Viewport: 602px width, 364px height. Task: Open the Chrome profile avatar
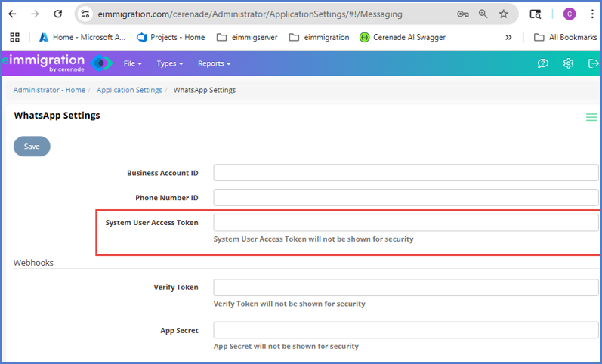click(x=570, y=14)
